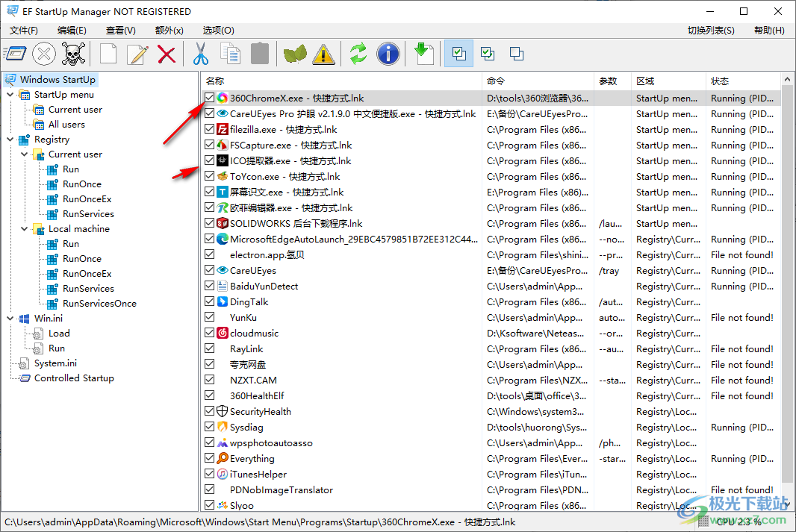Click the green leaves toolbar icon
796x532 pixels.
295,54
